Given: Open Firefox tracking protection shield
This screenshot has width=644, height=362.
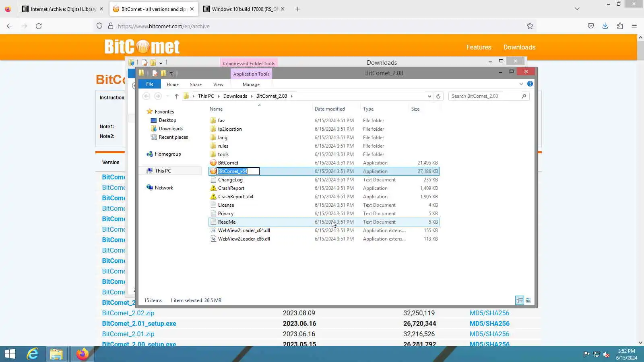Looking at the screenshot, I should pyautogui.click(x=99, y=26).
